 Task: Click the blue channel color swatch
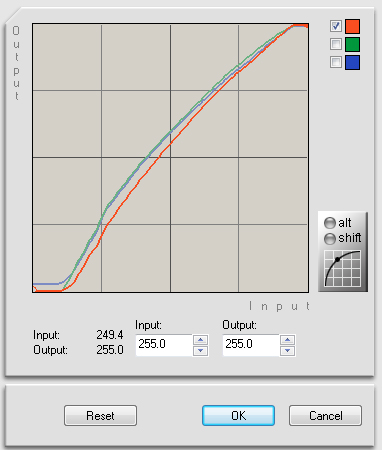coord(352,62)
